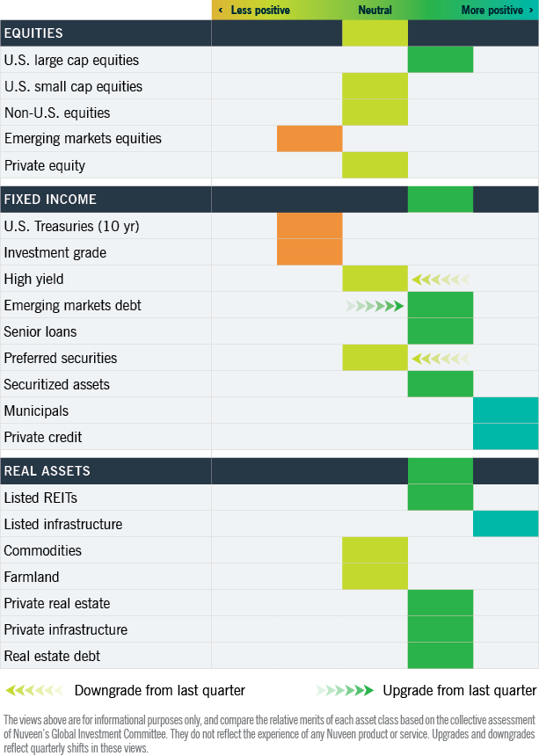Viewport: 539px width, 756px height.
Task: Click the U.S. Treasuries (10 yr) label
Action: point(71,226)
